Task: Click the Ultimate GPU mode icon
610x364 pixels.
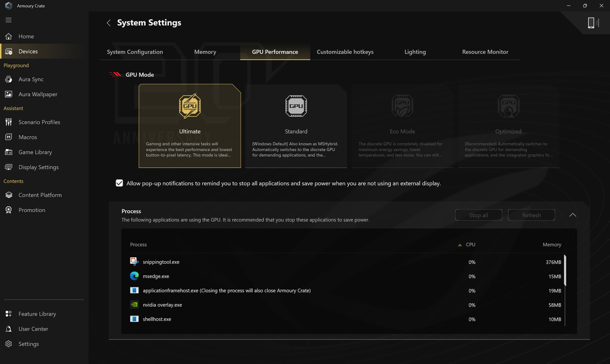Action: [x=190, y=106]
